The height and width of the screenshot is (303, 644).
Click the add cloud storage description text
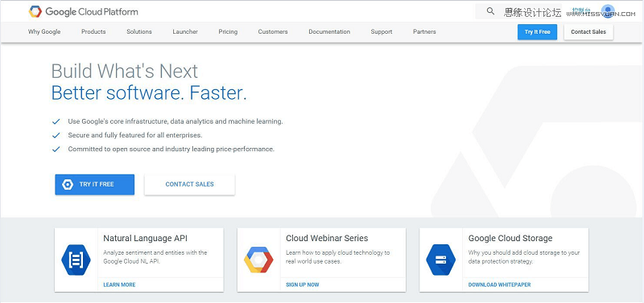point(524,257)
